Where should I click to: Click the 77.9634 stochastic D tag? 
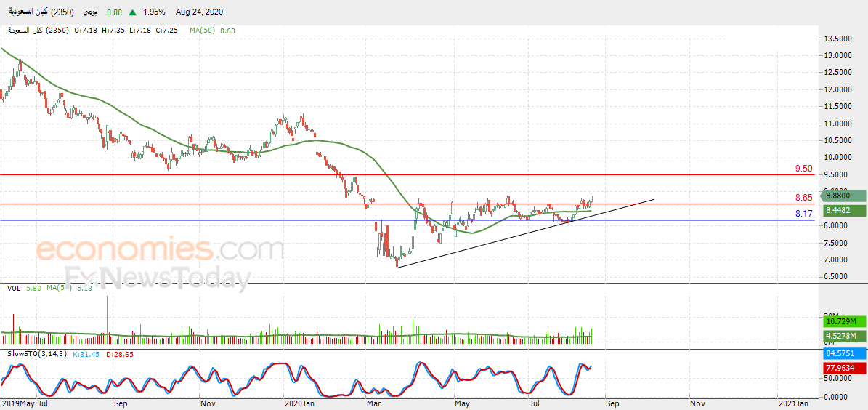tap(843, 367)
